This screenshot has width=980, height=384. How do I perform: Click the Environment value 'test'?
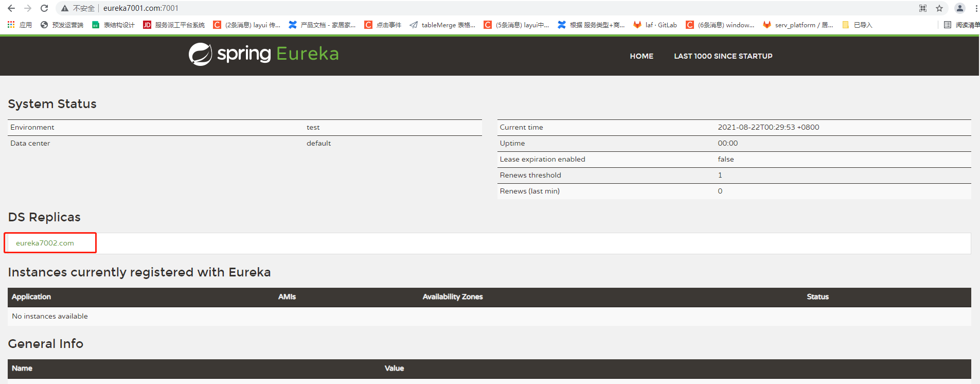pyautogui.click(x=313, y=127)
